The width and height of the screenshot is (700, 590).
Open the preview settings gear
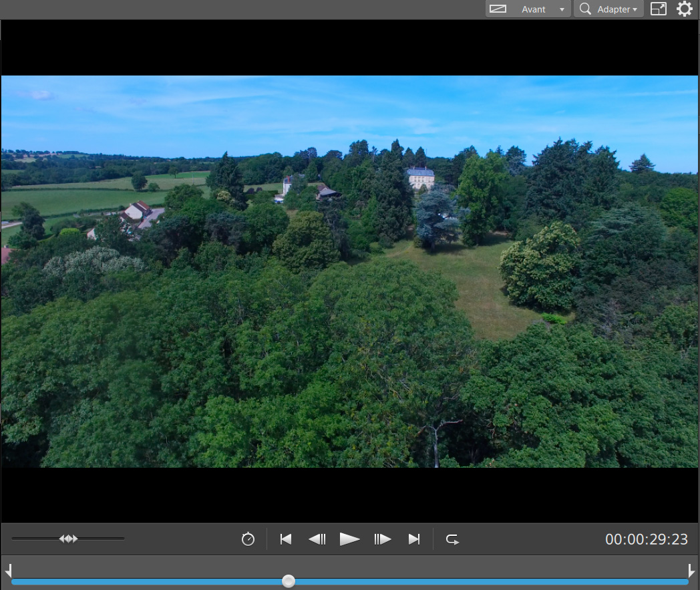pyautogui.click(x=685, y=9)
